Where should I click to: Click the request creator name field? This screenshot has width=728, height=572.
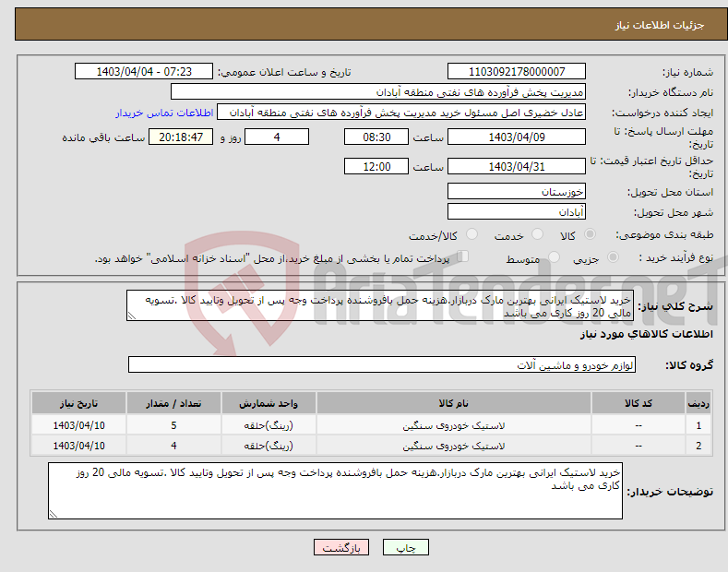pos(401,113)
